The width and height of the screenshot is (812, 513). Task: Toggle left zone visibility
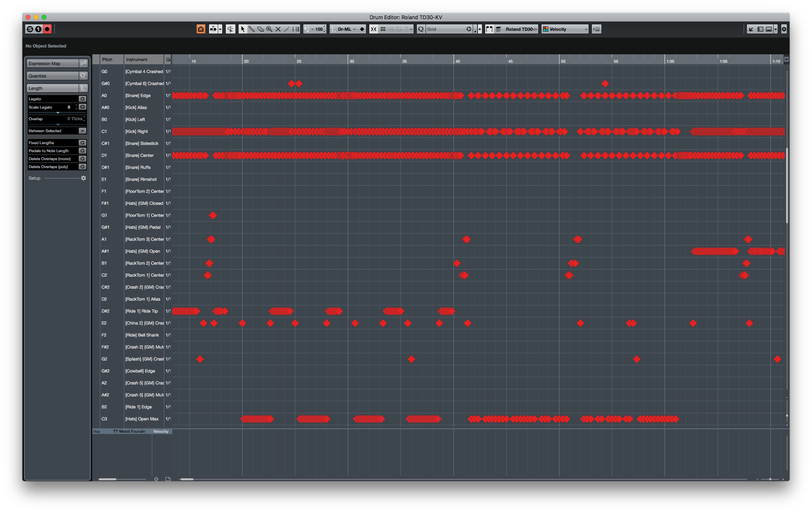click(x=760, y=29)
